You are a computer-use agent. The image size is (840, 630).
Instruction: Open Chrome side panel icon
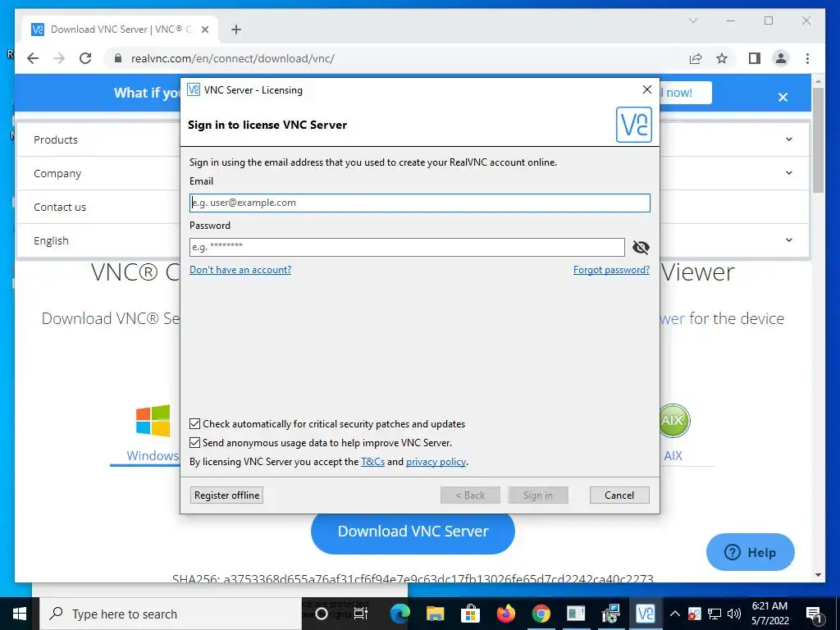tap(755, 58)
